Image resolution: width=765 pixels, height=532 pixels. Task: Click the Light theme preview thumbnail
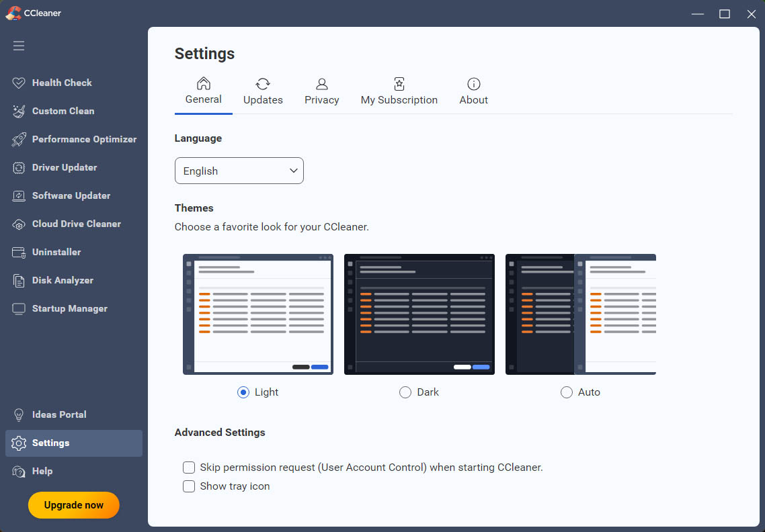click(x=258, y=314)
